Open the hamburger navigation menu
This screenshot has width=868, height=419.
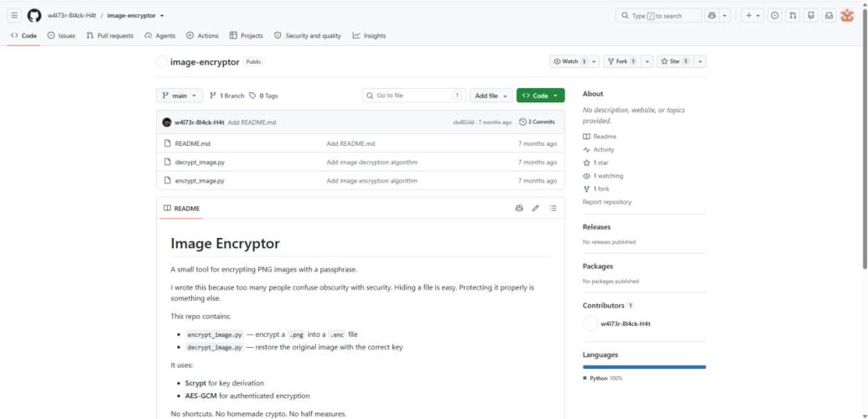click(14, 15)
